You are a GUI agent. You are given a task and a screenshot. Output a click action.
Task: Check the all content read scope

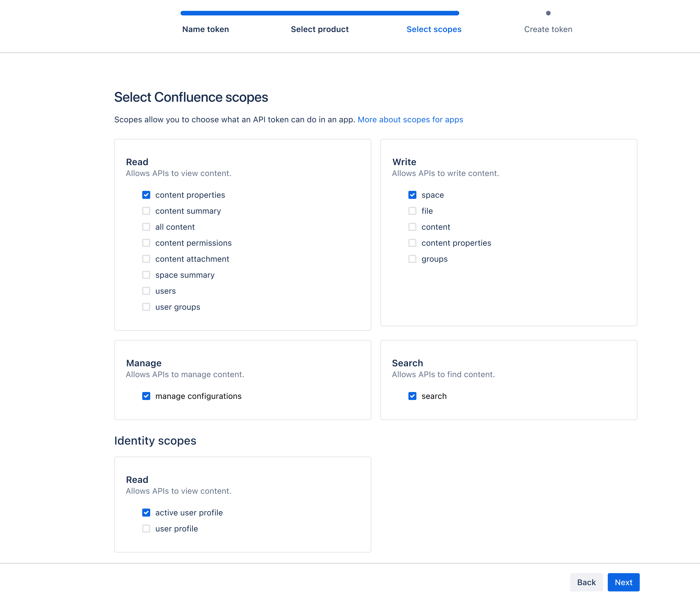click(x=146, y=227)
